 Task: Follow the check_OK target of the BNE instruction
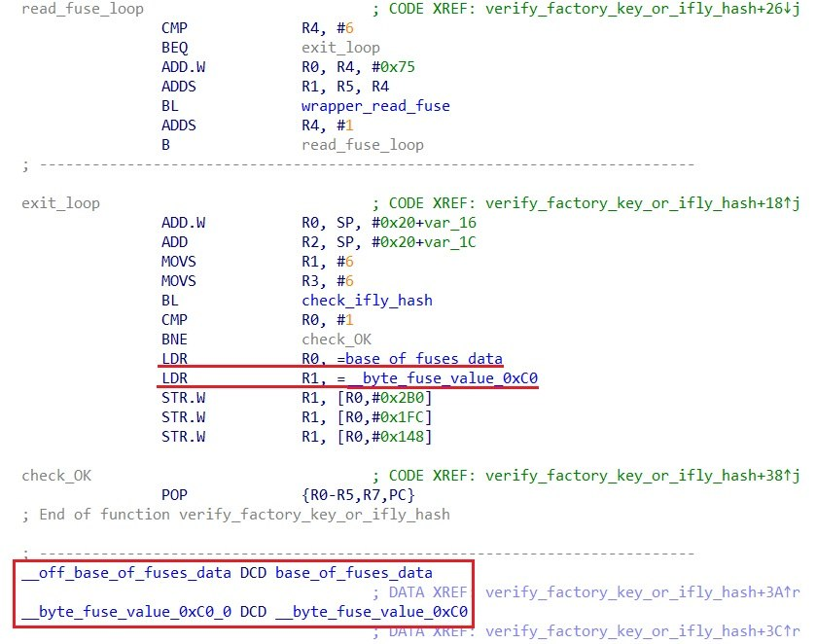tap(337, 340)
